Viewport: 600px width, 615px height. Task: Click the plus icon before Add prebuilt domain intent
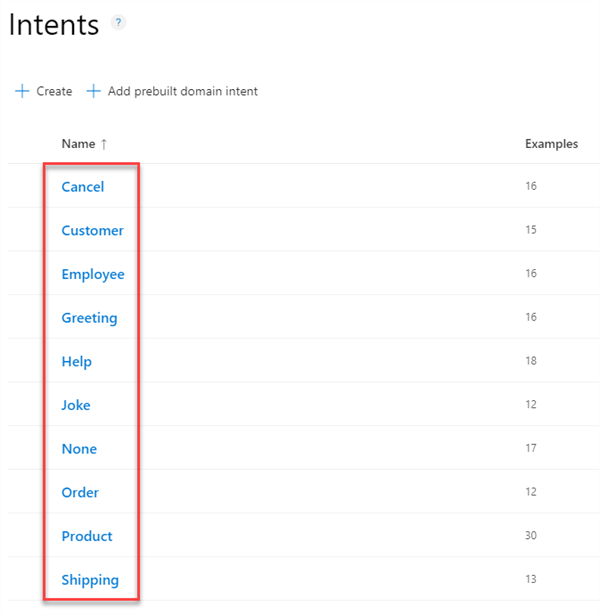coord(93,91)
